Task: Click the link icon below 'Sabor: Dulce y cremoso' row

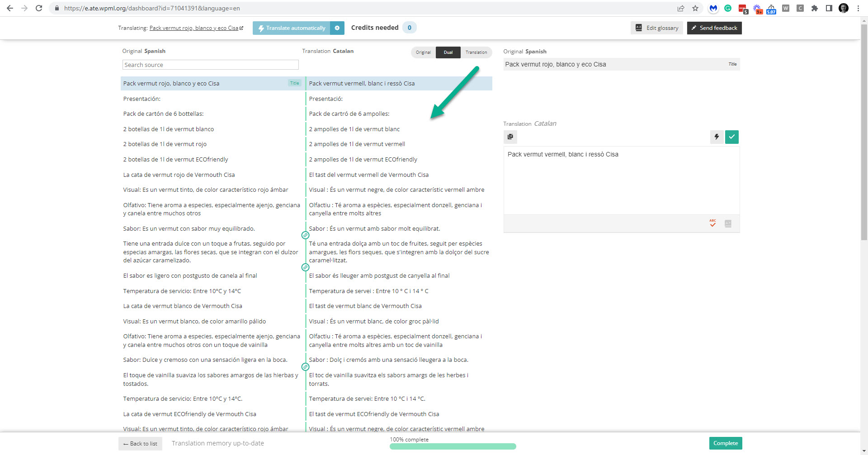Action: 306,367
